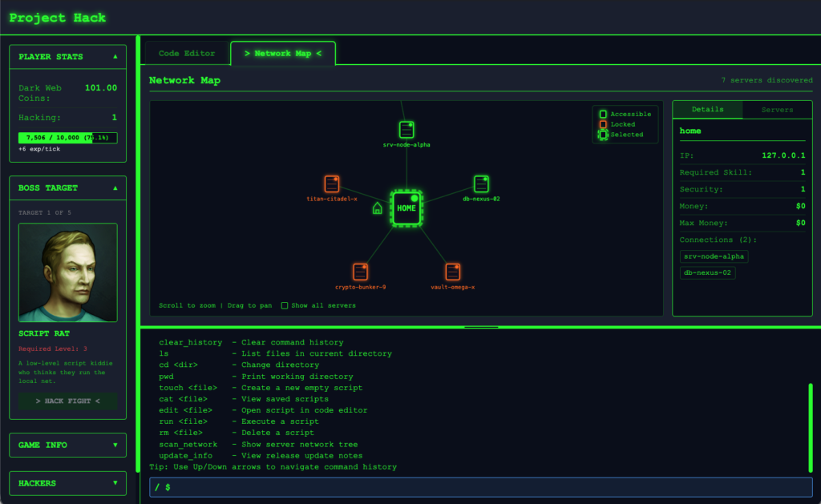Click 'Required Level: 3' text
The height and width of the screenshot is (504, 821).
(x=53, y=349)
